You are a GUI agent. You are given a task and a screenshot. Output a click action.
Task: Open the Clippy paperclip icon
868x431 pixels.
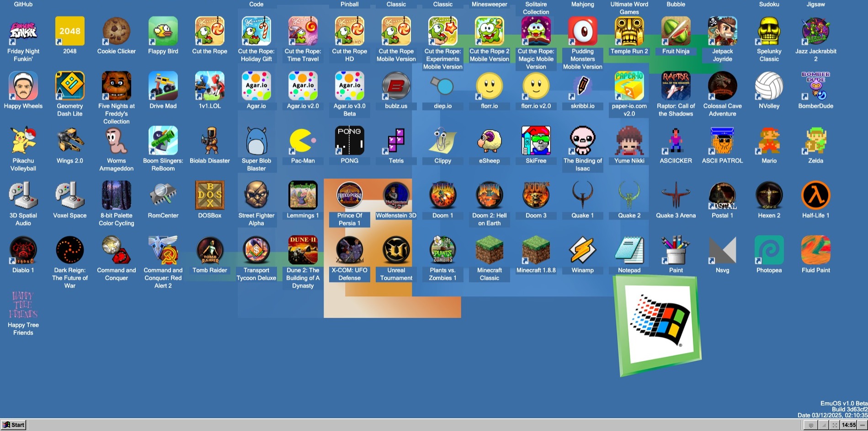(443, 141)
